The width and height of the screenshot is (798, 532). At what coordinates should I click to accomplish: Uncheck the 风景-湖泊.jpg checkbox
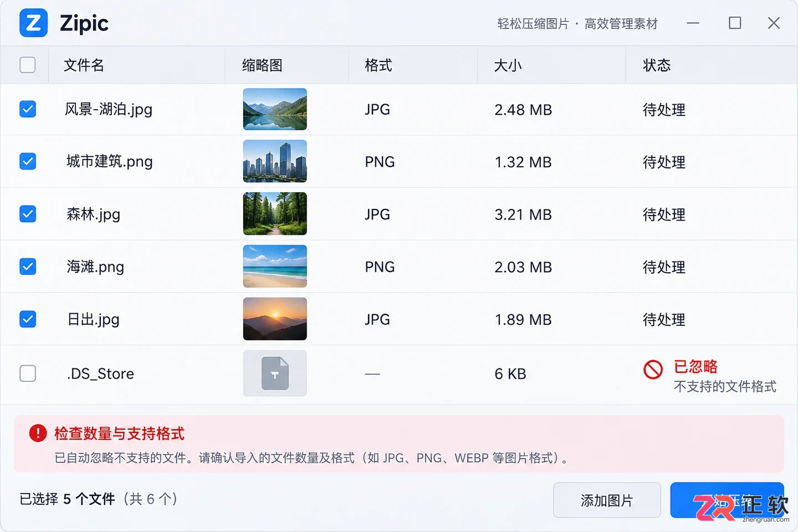[28, 109]
